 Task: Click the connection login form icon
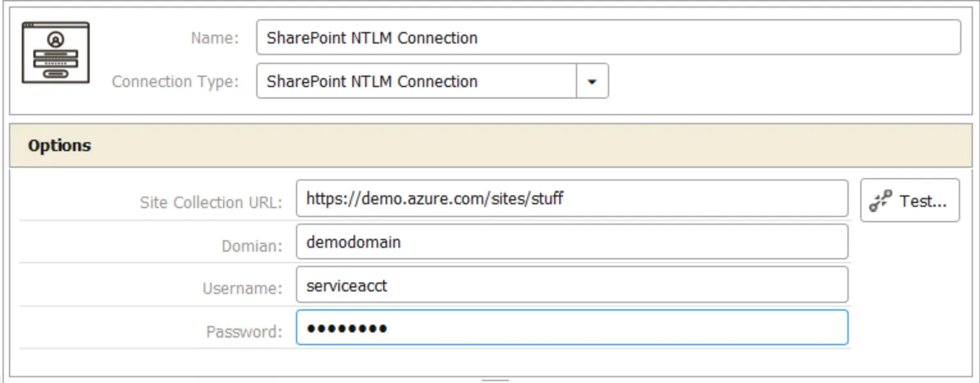coord(56,52)
